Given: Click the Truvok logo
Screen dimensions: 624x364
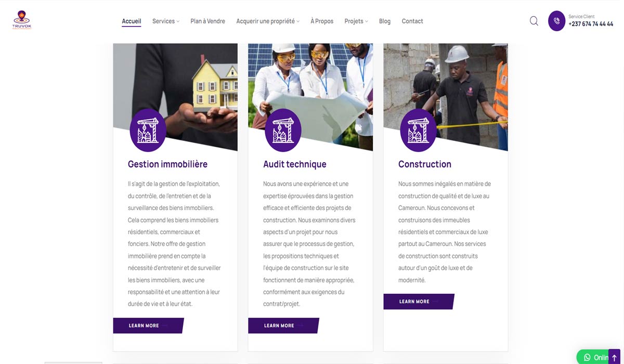Looking at the screenshot, I should point(22,21).
